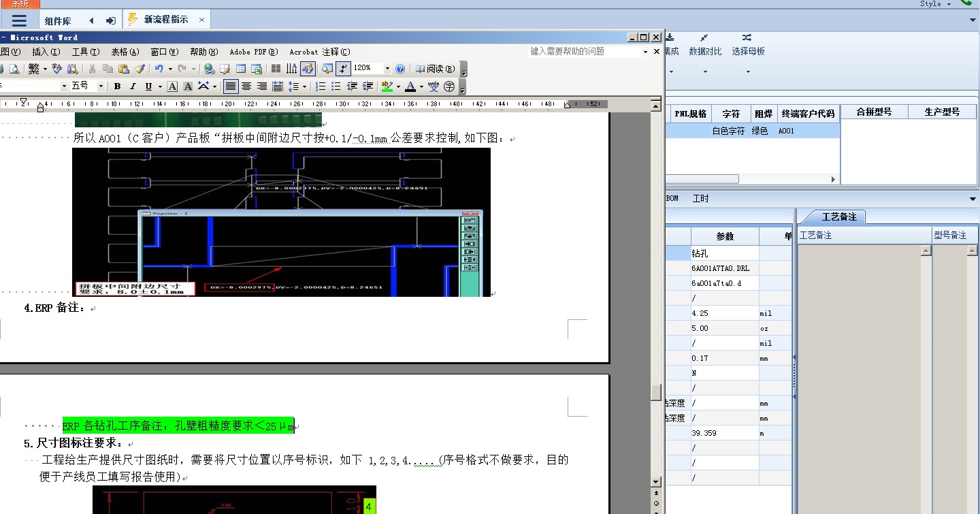Image resolution: width=980 pixels, height=514 pixels.
Task: Open highlight color dropdown arrow
Action: pos(398,86)
